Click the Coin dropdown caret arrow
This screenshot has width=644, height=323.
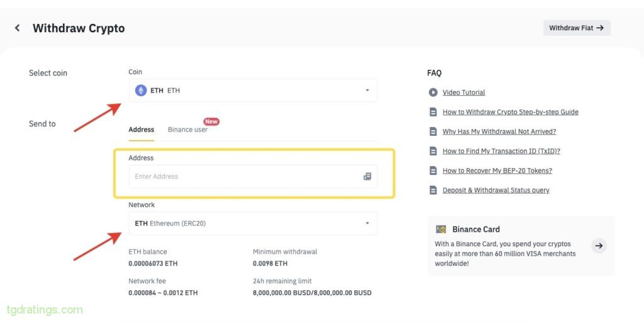[367, 91]
